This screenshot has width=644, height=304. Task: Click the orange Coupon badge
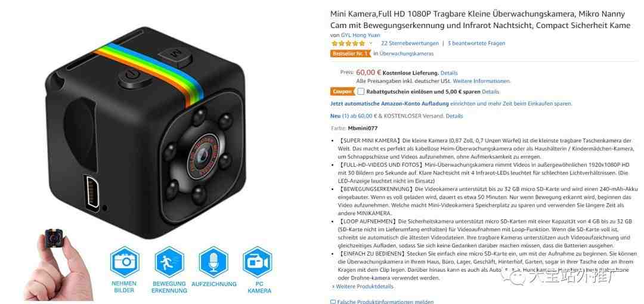tap(342, 92)
